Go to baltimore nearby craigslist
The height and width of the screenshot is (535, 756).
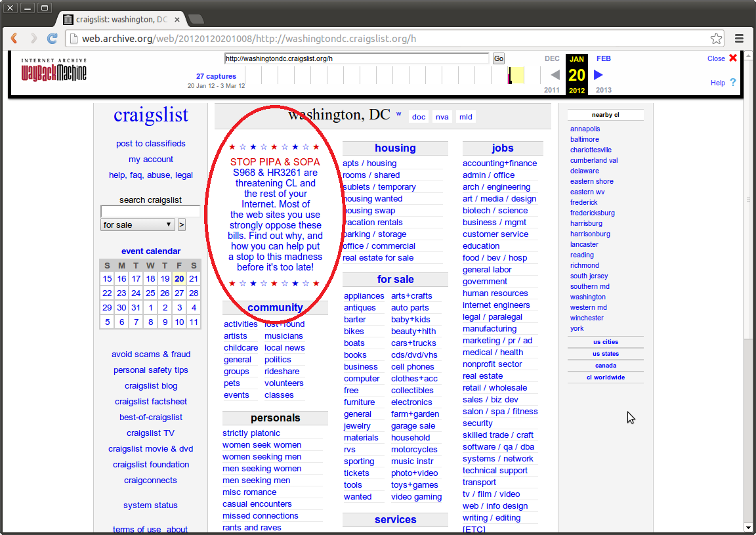point(584,139)
